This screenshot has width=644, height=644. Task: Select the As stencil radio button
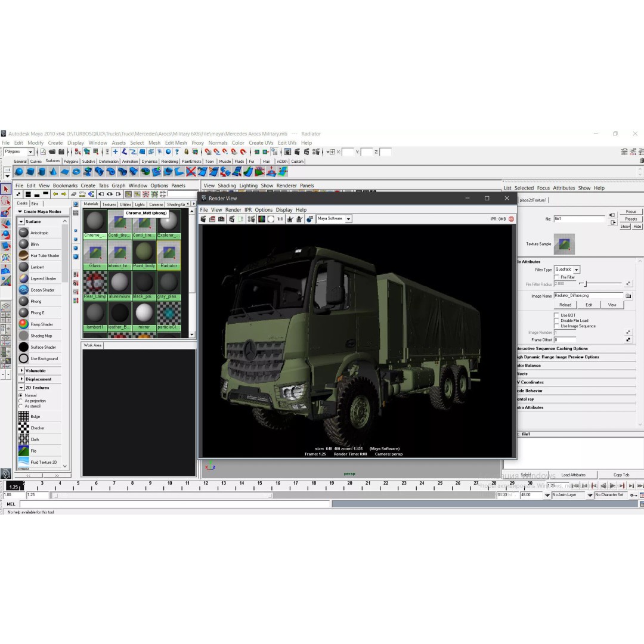(20, 406)
